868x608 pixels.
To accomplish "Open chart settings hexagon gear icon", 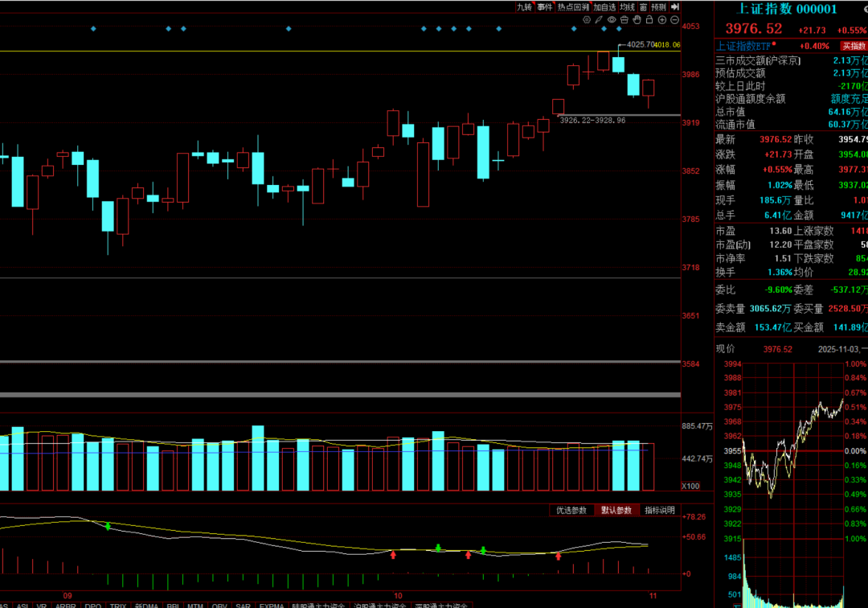I will 586,19.
